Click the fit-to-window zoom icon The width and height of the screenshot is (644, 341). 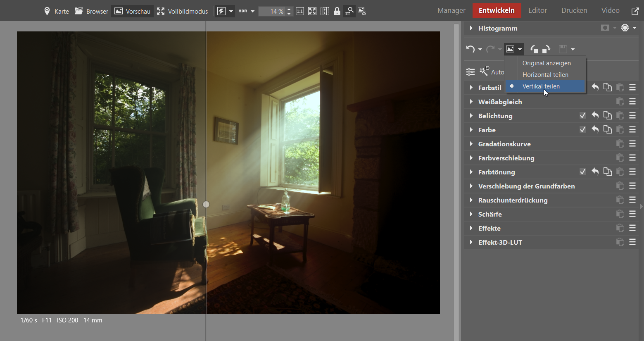coord(312,12)
